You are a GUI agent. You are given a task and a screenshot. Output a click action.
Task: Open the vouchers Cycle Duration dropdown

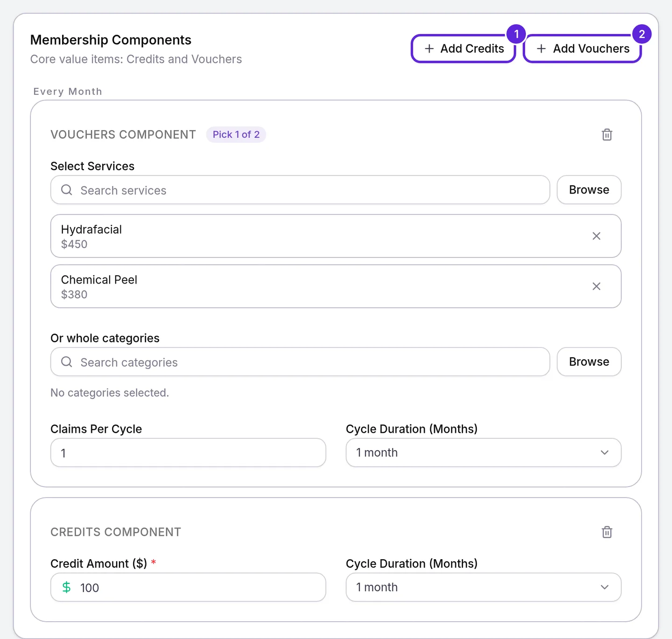pyautogui.click(x=483, y=452)
